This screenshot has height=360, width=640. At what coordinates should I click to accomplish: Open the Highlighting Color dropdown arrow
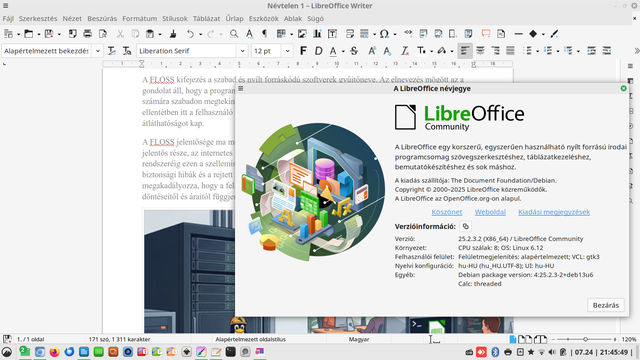pyautogui.click(x=452, y=51)
